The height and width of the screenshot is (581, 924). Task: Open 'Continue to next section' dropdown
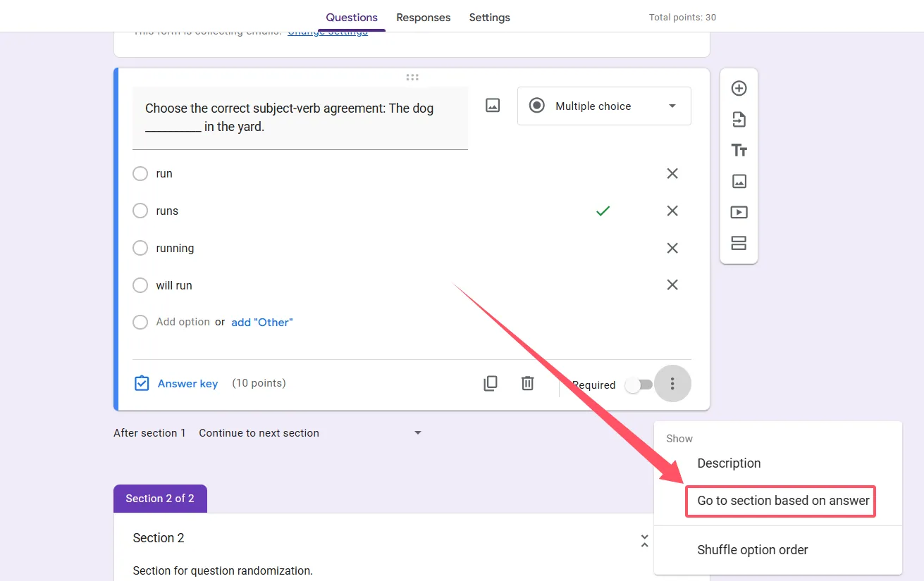[x=310, y=433]
